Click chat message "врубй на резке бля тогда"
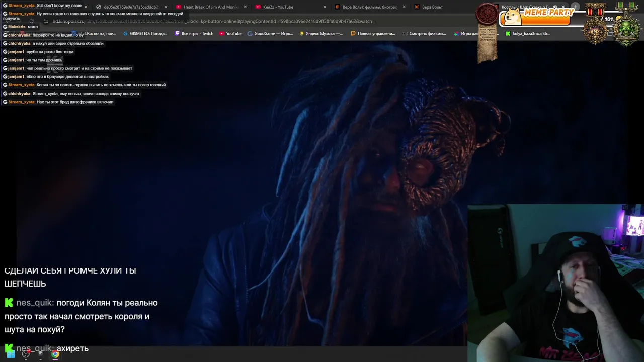Screen dimensions: 644x362 (x=50, y=52)
